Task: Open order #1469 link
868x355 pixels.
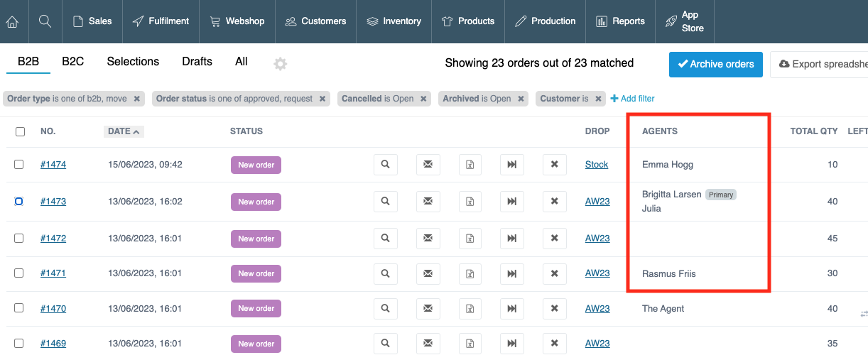Action: click(x=53, y=344)
